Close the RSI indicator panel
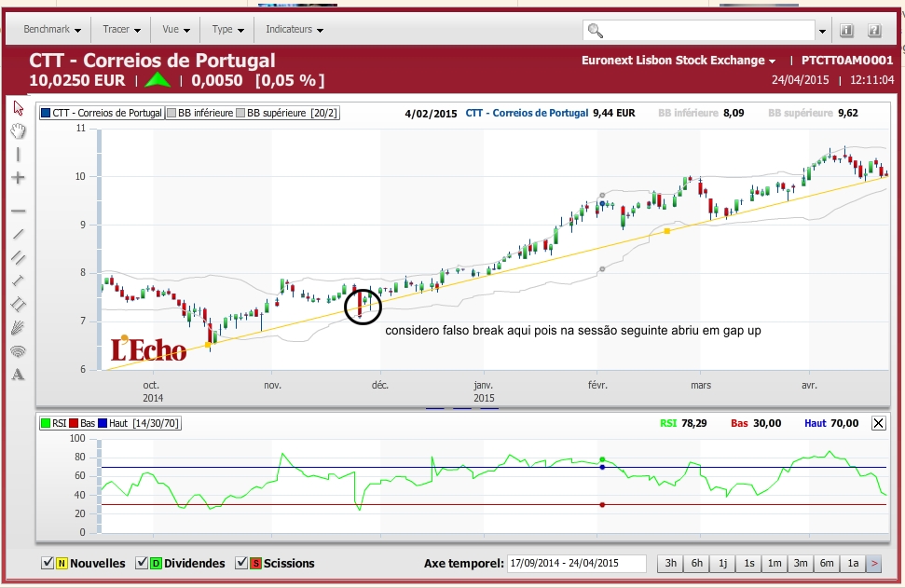Image resolution: width=905 pixels, height=588 pixels. pos(879,424)
